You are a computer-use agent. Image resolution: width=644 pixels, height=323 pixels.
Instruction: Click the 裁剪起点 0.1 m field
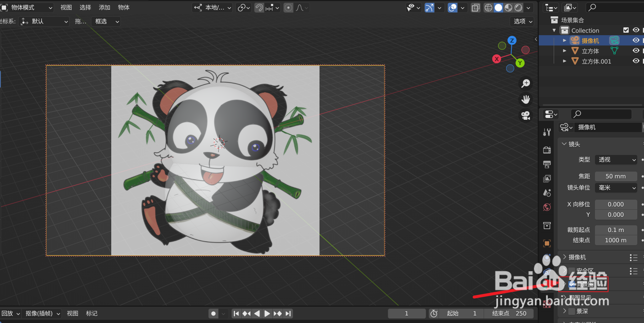[x=616, y=230]
